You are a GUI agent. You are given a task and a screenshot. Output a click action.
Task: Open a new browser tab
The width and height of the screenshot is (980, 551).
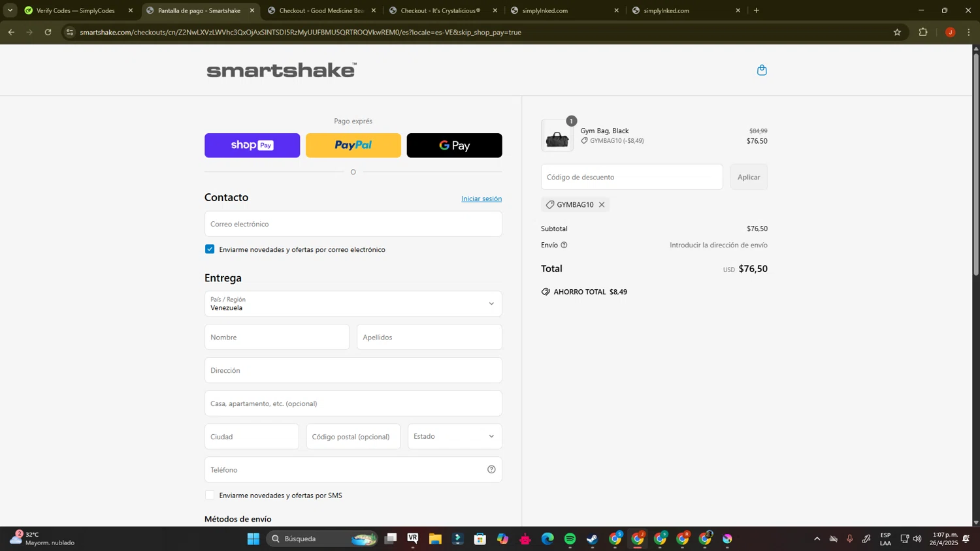coord(757,10)
